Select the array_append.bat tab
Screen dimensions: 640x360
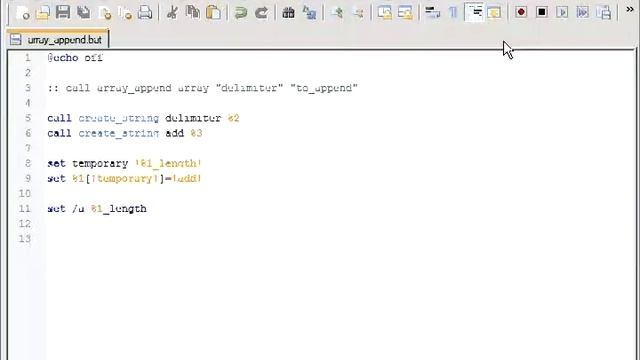coord(58,39)
